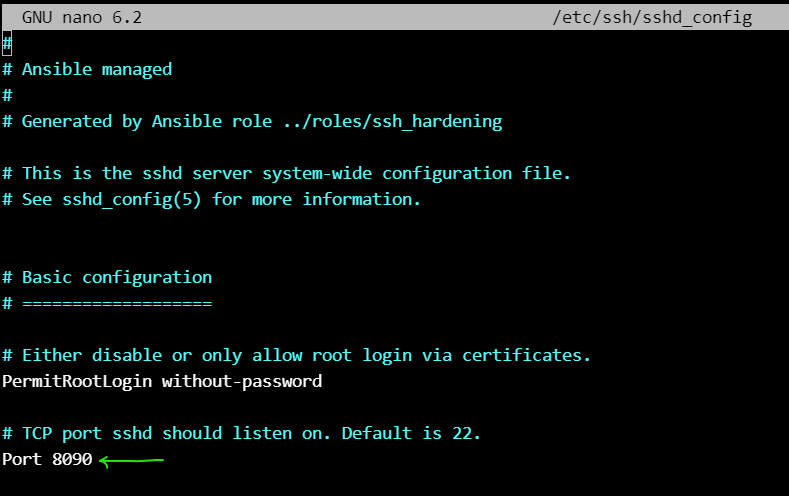Click the word 'without-password' value
Viewport: 789px width, 496px height.
pos(242,382)
